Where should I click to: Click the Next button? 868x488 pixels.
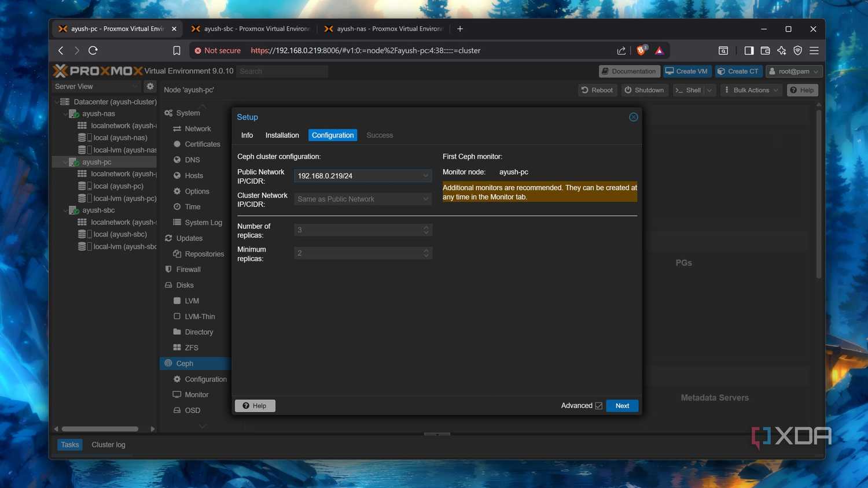coord(622,406)
